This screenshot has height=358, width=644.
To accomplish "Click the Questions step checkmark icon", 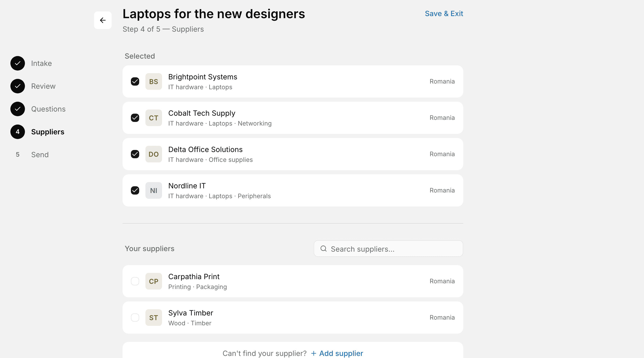I will pyautogui.click(x=18, y=109).
